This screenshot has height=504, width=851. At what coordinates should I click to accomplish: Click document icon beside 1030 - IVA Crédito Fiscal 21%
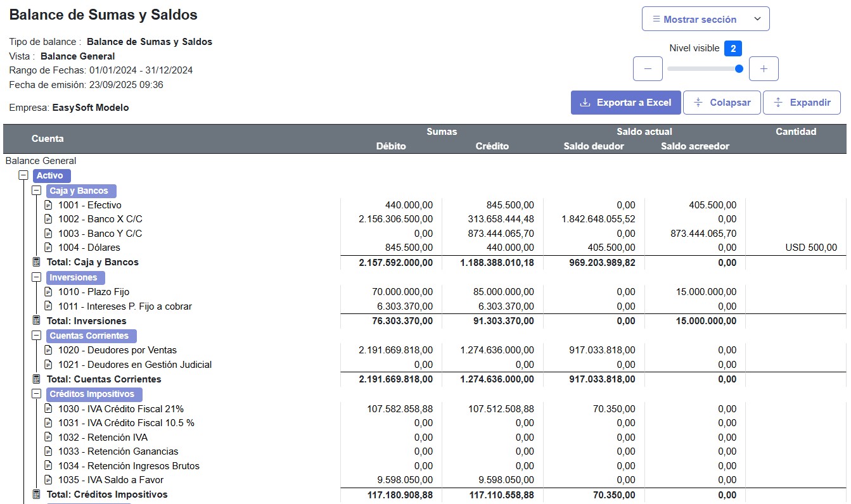click(x=49, y=409)
